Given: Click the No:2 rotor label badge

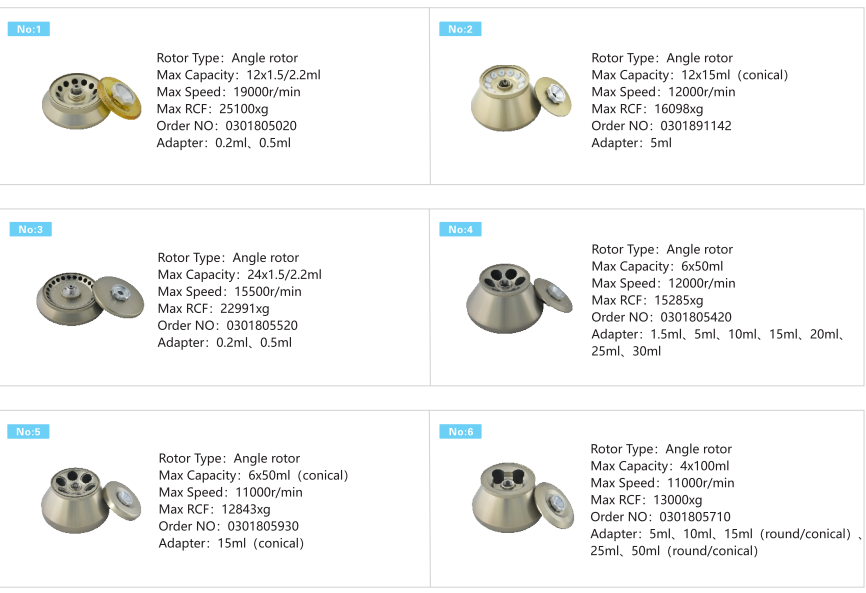Looking at the screenshot, I should pyautogui.click(x=460, y=29).
